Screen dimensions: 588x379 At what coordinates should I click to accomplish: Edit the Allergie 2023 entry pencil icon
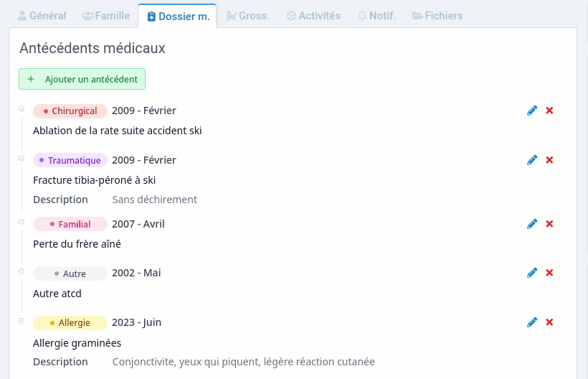532,322
